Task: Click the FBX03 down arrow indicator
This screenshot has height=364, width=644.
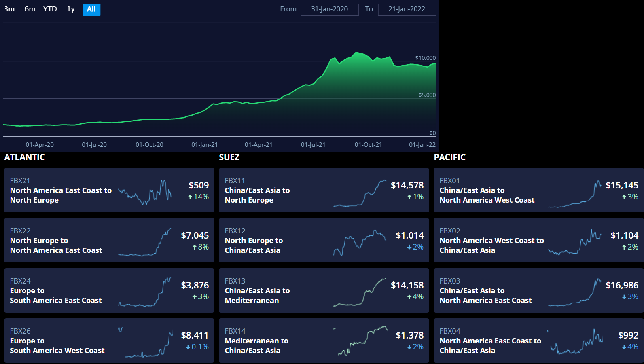Action: click(624, 297)
